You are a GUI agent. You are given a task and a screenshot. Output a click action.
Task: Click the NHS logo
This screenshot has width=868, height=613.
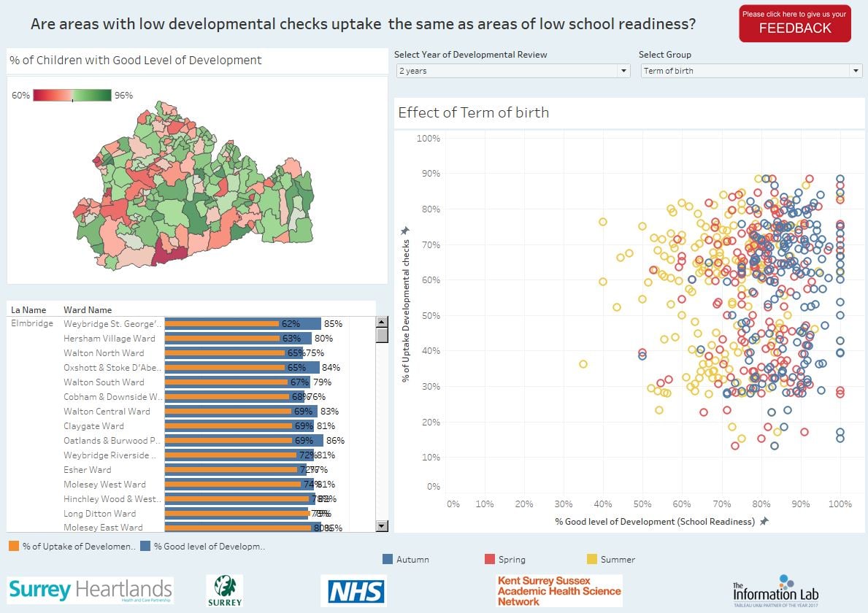[x=354, y=591]
